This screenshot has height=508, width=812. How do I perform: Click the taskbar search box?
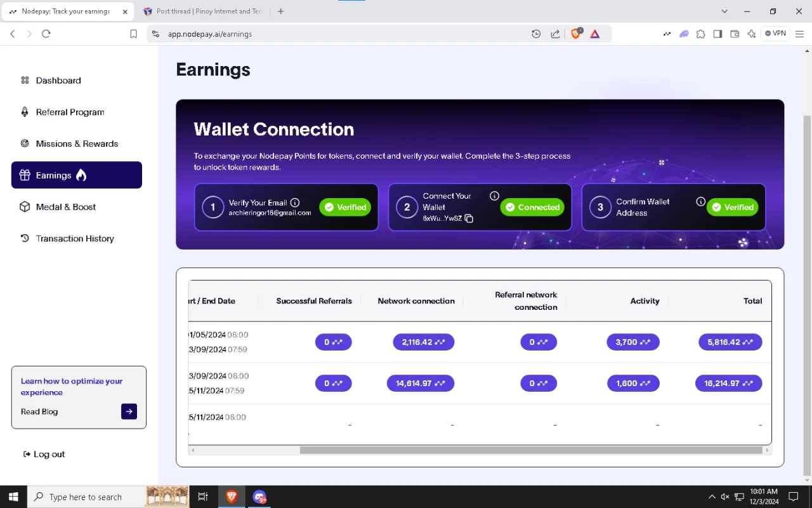[x=108, y=497]
